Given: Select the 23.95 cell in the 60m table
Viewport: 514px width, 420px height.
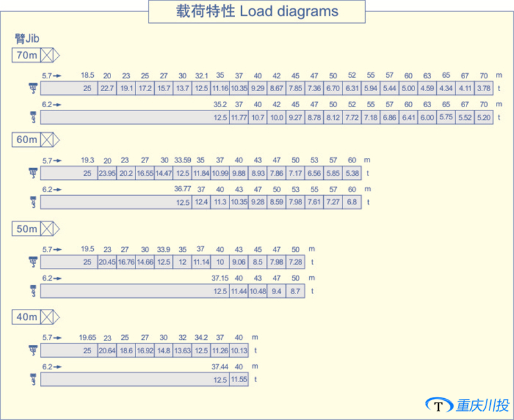Looking at the screenshot, I should pos(107,173).
